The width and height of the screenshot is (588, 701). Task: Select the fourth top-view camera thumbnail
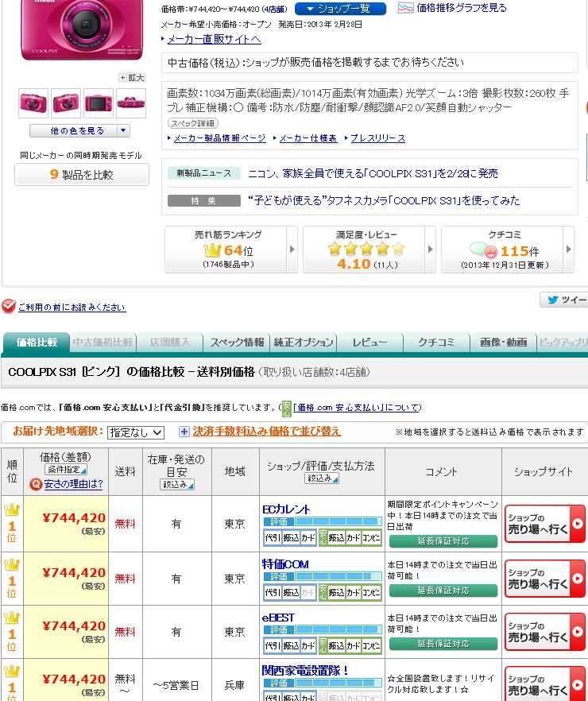click(x=131, y=103)
